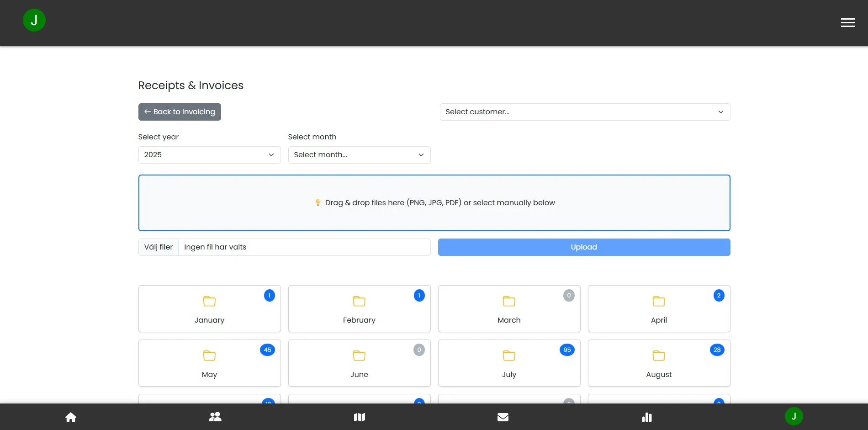This screenshot has width=868, height=430.
Task: Upload the selected files
Action: (583, 247)
